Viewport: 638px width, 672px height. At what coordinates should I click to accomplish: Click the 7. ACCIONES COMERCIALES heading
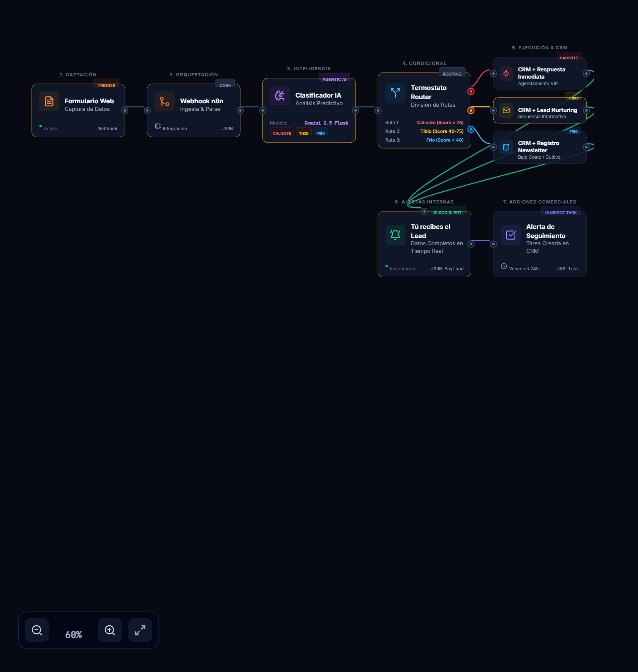(540, 202)
